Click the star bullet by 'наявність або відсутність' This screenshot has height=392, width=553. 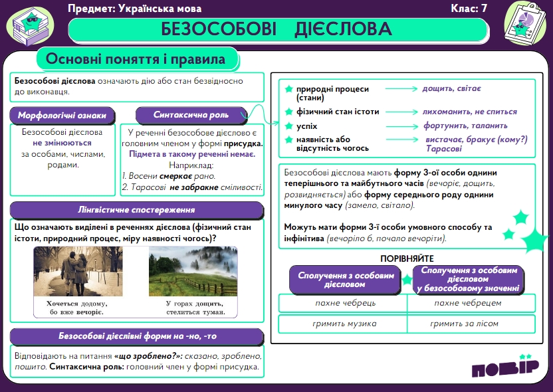288,140
